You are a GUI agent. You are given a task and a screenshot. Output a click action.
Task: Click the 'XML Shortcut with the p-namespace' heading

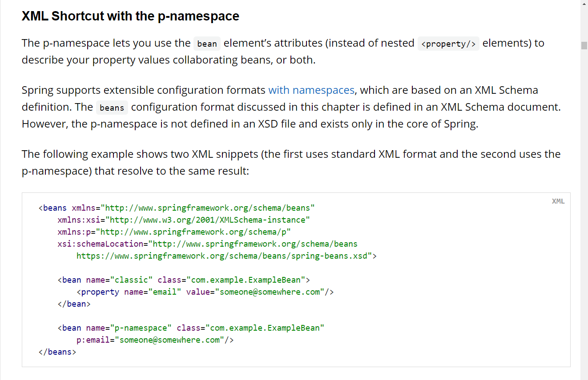tap(130, 16)
